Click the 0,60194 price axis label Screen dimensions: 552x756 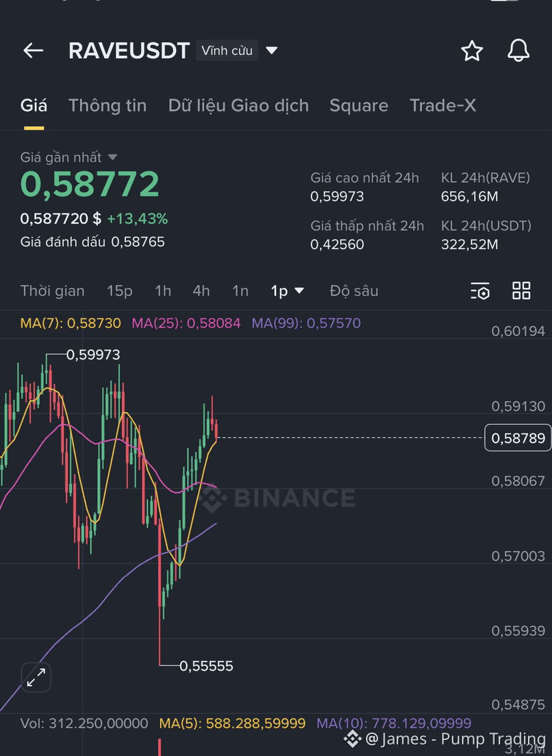(x=518, y=331)
